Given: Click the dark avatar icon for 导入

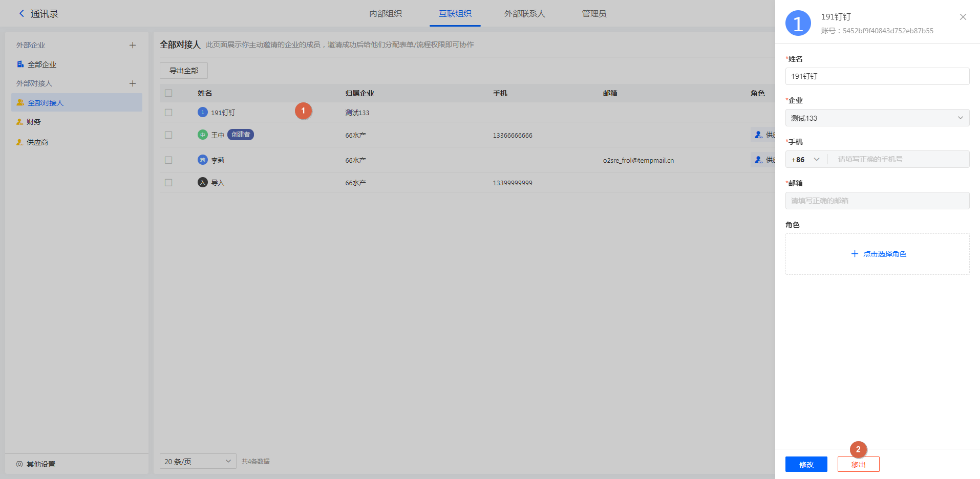Looking at the screenshot, I should [203, 183].
